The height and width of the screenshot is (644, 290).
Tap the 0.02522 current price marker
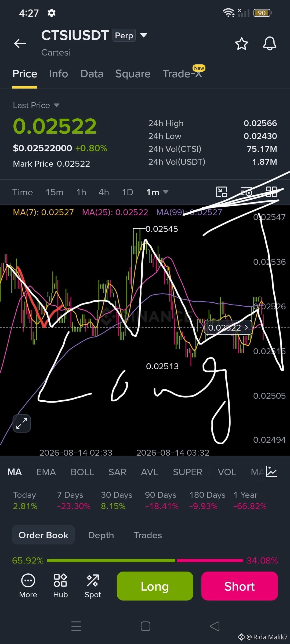click(x=228, y=327)
